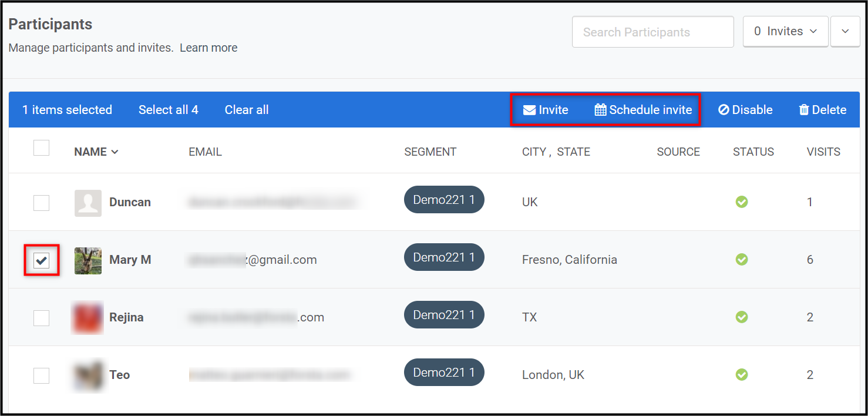The height and width of the screenshot is (416, 868).
Task: Open Mary M's profile avatar
Action: coord(88,260)
